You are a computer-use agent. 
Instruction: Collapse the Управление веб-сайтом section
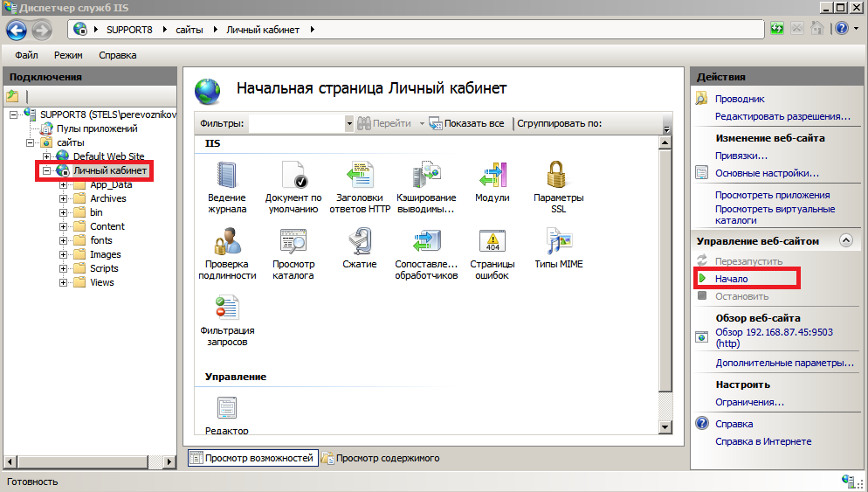[846, 240]
